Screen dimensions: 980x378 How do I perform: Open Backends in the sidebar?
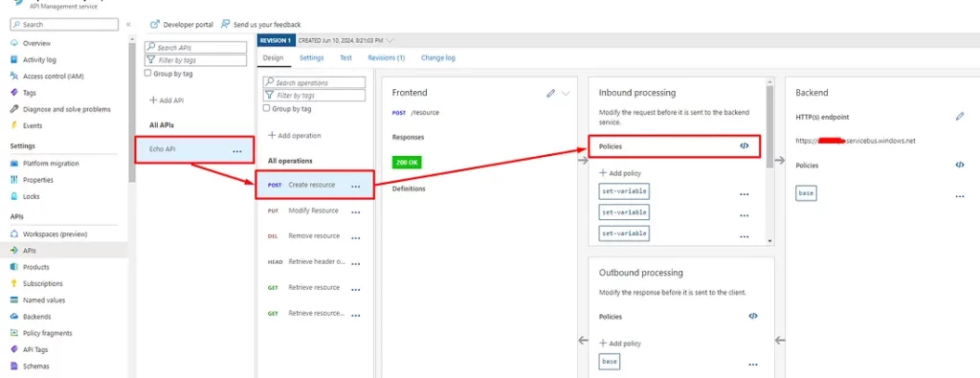pos(37,317)
